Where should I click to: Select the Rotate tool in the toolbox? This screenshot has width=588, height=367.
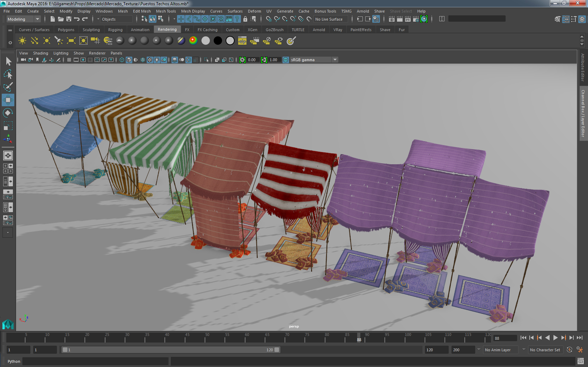point(8,113)
